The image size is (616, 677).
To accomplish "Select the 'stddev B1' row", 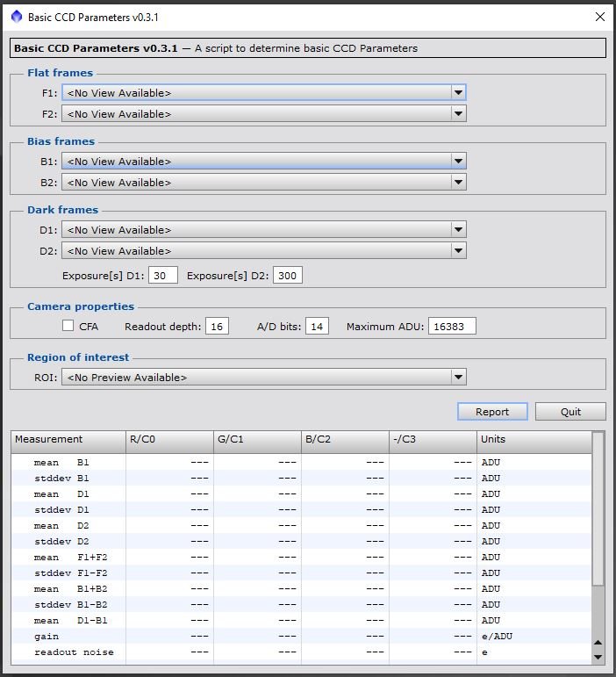I will (301, 478).
